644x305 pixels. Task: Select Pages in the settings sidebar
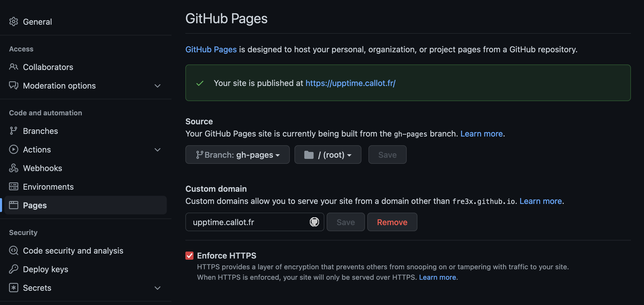[35, 205]
